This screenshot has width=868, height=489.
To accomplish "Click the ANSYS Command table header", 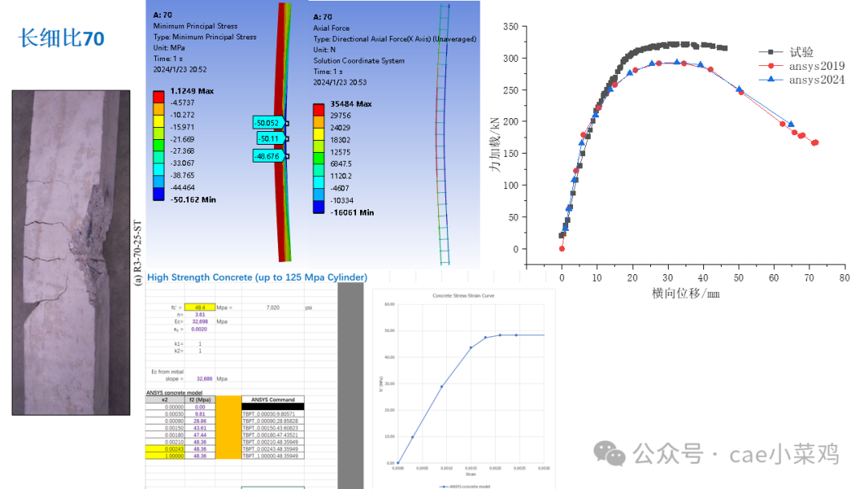I will click(272, 400).
